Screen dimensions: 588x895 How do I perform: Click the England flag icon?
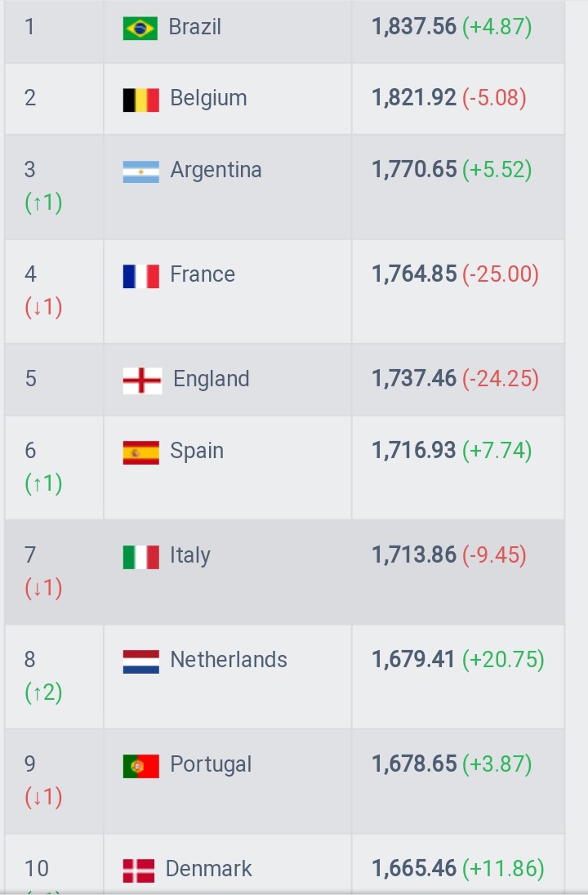(142, 381)
